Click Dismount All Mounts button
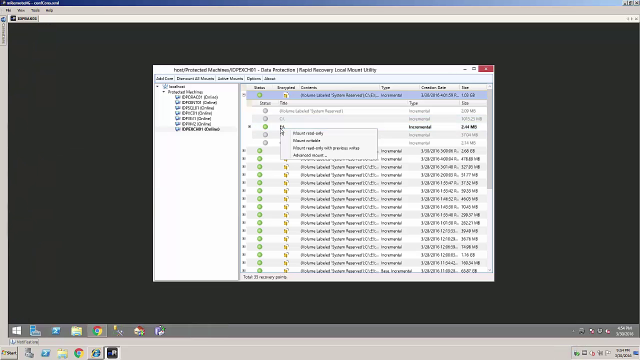This screenshot has width=640, height=360. [x=195, y=78]
